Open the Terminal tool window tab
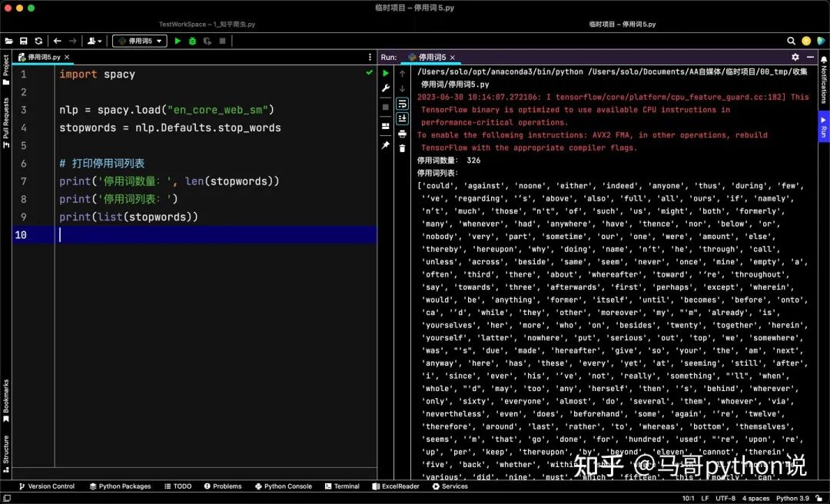830x504 pixels. pyautogui.click(x=342, y=486)
